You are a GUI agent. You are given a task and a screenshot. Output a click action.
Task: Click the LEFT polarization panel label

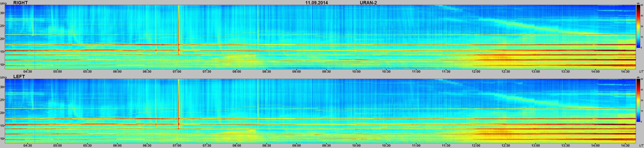(19, 77)
